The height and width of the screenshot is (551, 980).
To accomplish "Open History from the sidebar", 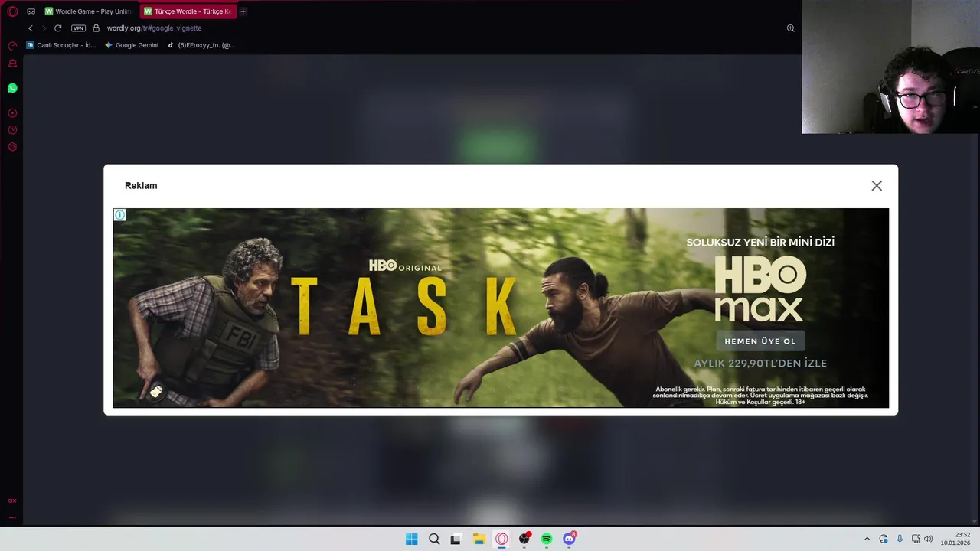I will 12,130.
